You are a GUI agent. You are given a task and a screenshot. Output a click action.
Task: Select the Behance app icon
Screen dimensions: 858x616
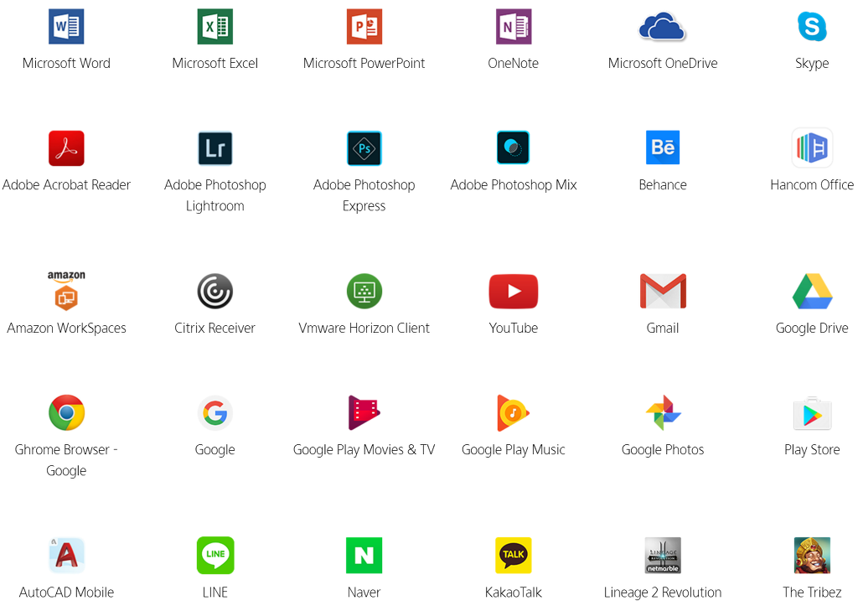662,148
